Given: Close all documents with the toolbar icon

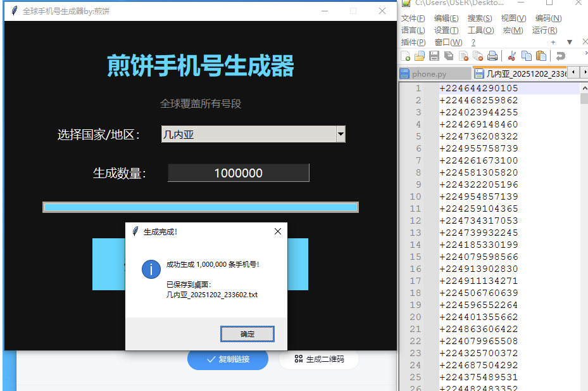Looking at the screenshot, I should coord(479,56).
